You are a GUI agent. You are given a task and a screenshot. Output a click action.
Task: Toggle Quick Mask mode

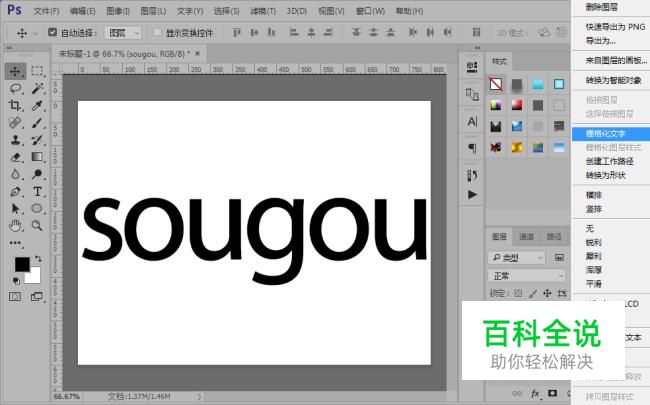15,297
